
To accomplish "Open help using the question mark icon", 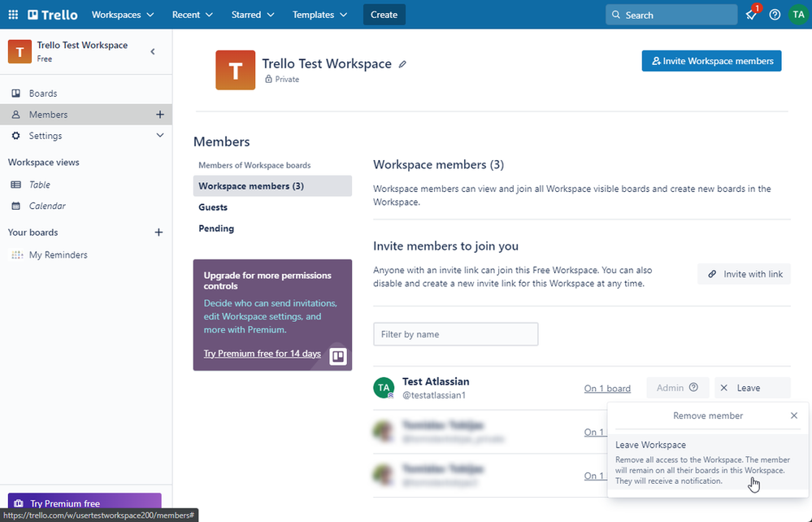I will (774, 14).
